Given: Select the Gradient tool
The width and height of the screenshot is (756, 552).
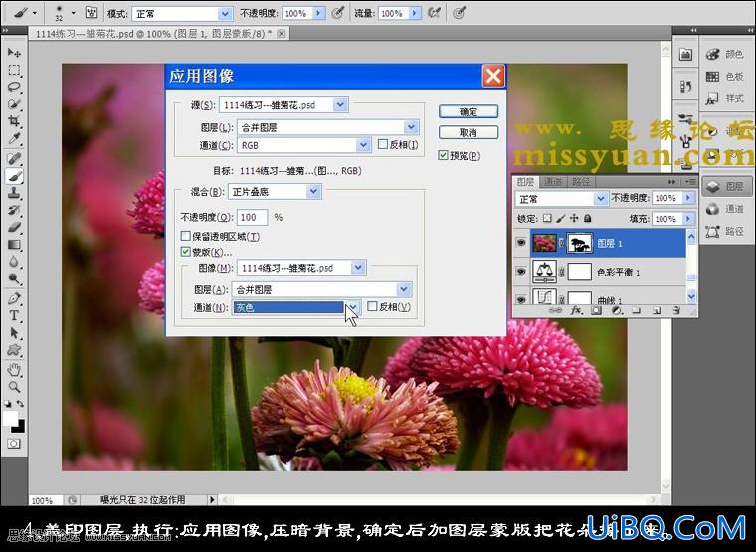Looking at the screenshot, I should point(14,245).
